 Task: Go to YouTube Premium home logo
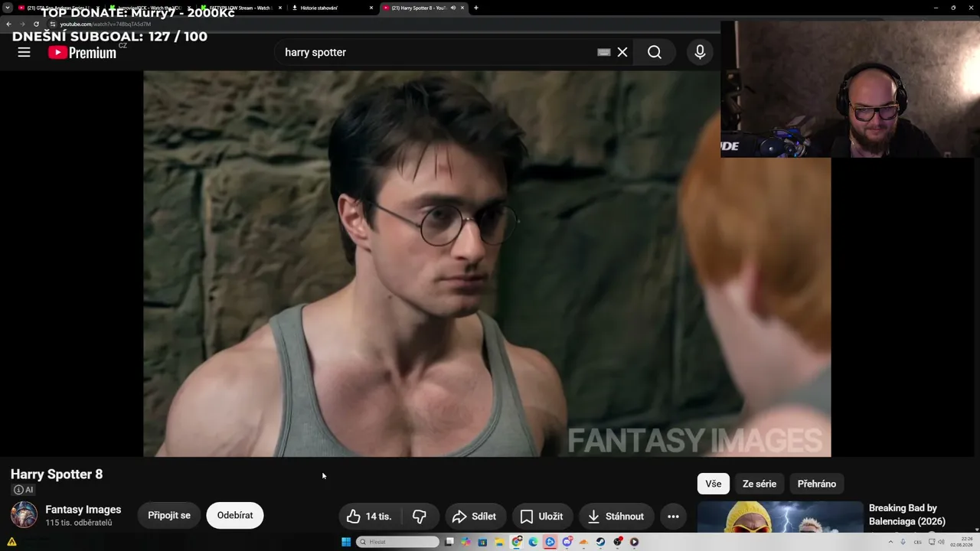coord(83,52)
